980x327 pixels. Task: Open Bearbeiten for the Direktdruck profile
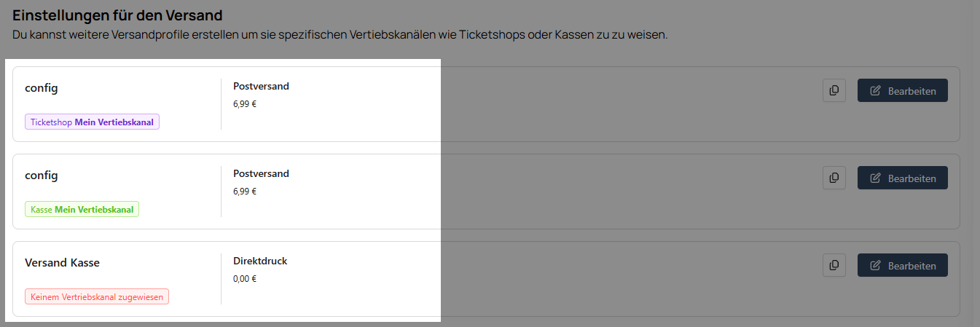(x=903, y=265)
